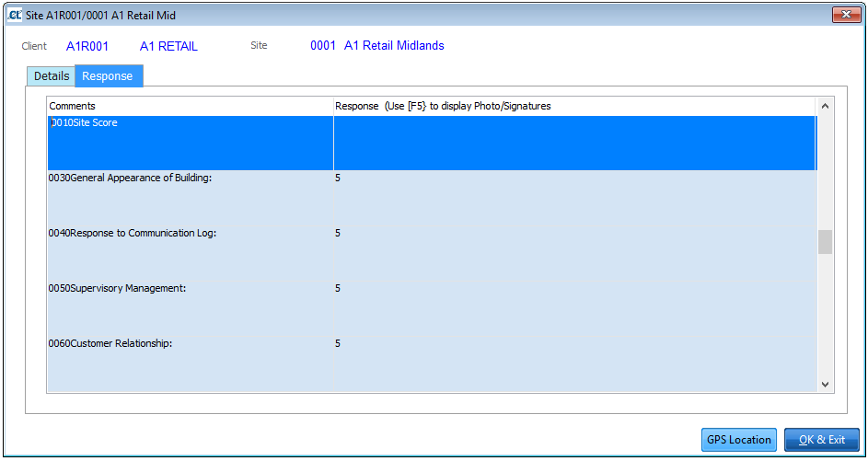
Task: Click the empty response cell for Site Score
Action: coord(575,143)
